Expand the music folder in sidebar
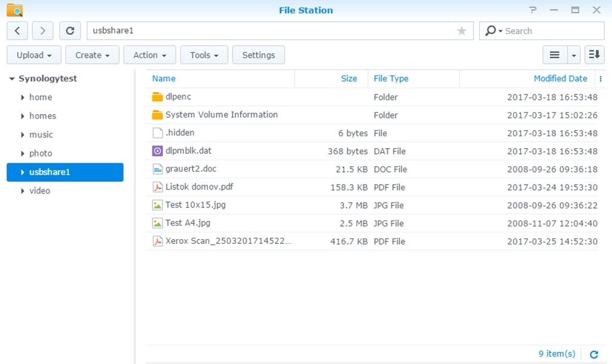 coord(22,135)
